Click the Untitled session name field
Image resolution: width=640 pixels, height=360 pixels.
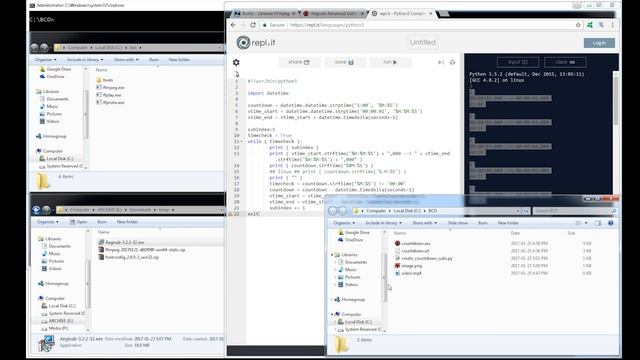422,42
